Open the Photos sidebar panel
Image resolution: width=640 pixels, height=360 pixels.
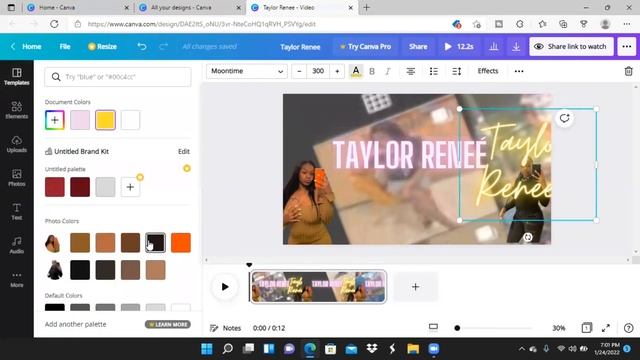[x=17, y=178]
